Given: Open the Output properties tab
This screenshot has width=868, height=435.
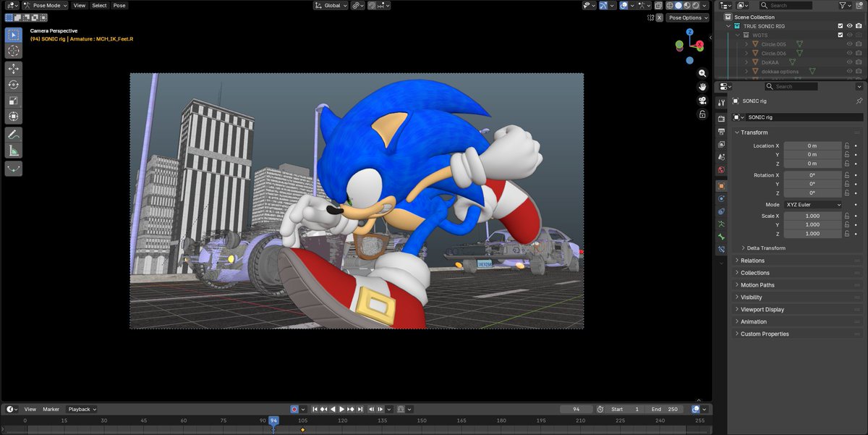Looking at the screenshot, I should point(721,132).
